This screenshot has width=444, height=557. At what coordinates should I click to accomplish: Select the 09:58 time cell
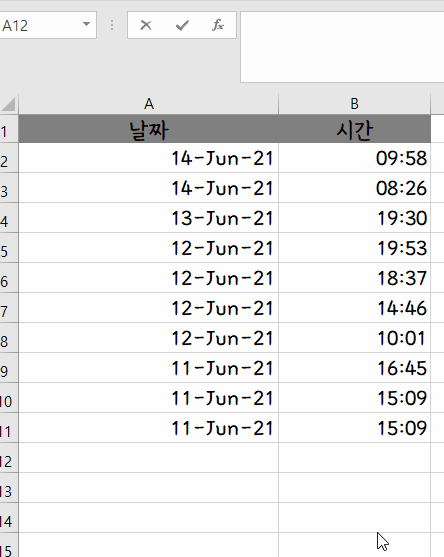(354, 158)
